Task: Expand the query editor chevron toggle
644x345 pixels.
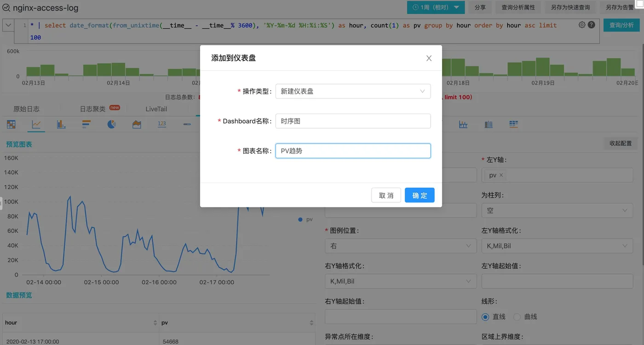Action: [8, 25]
